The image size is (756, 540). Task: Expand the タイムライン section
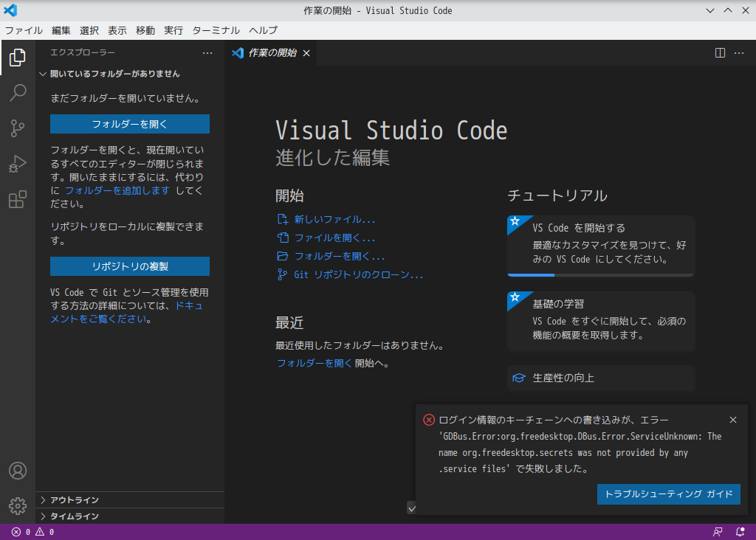(x=130, y=516)
